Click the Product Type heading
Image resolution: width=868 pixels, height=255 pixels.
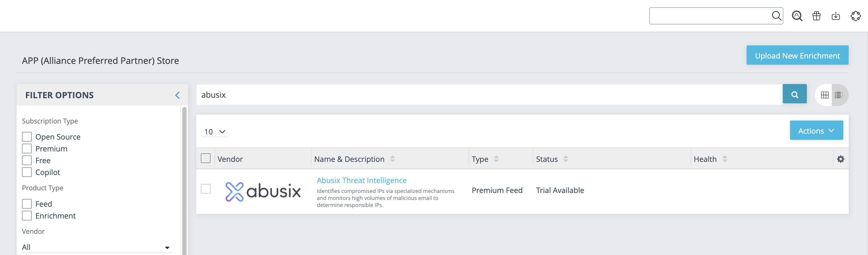42,188
